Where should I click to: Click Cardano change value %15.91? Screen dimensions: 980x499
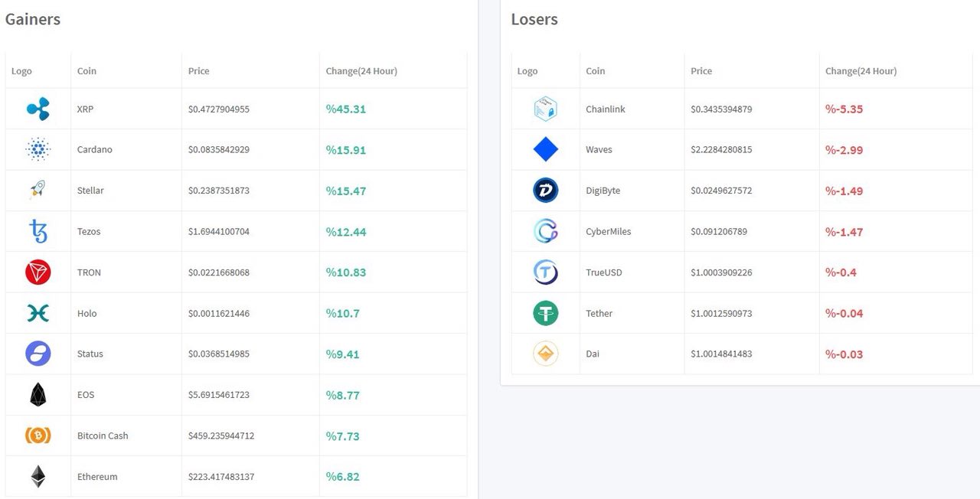tap(346, 150)
